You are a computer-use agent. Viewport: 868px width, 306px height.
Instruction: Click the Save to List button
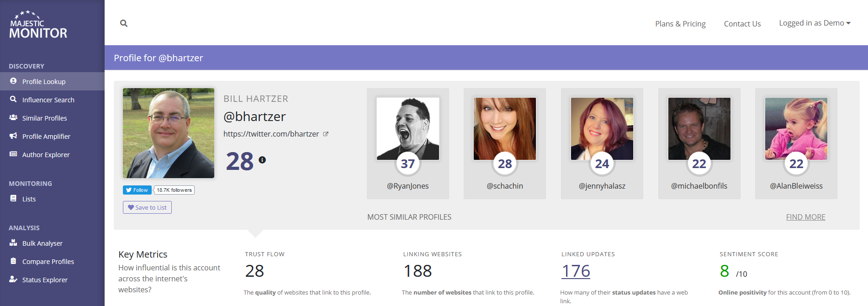[x=147, y=207]
